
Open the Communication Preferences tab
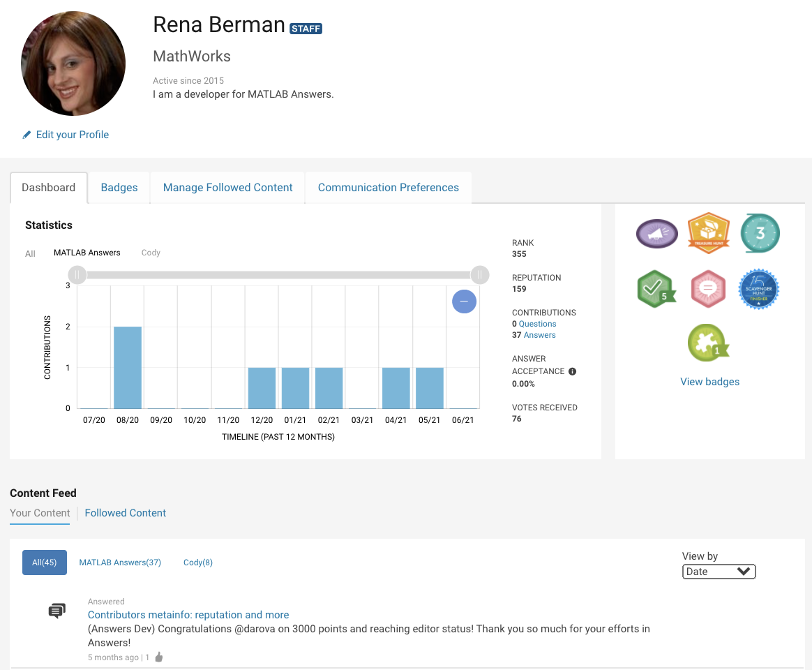coord(388,188)
